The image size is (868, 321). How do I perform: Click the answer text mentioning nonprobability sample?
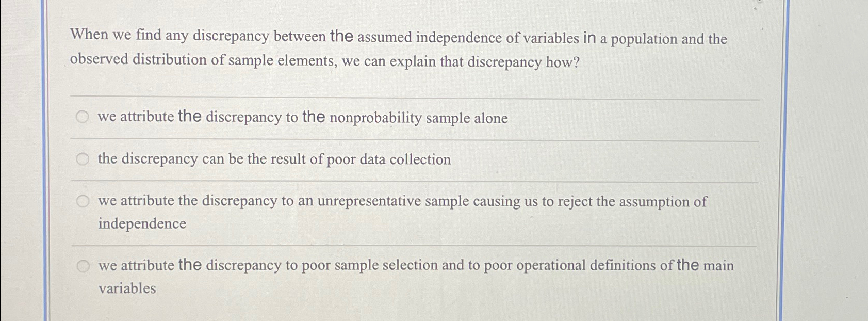(x=302, y=118)
